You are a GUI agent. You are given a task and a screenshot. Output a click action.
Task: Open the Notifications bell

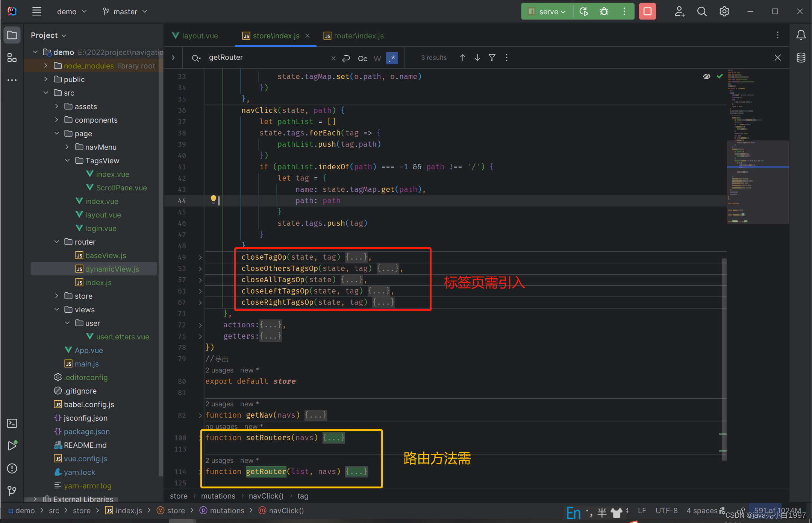pyautogui.click(x=801, y=35)
